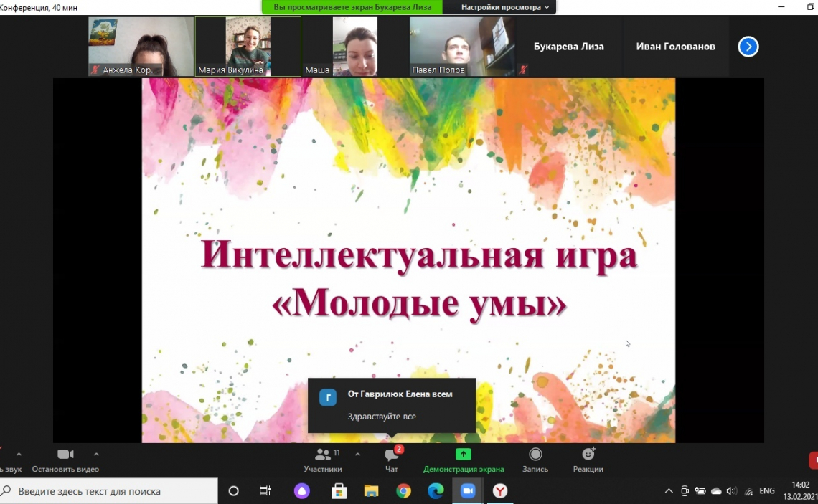This screenshot has width=818, height=504.
Task: Open the Участники participants panel
Action: click(322, 460)
